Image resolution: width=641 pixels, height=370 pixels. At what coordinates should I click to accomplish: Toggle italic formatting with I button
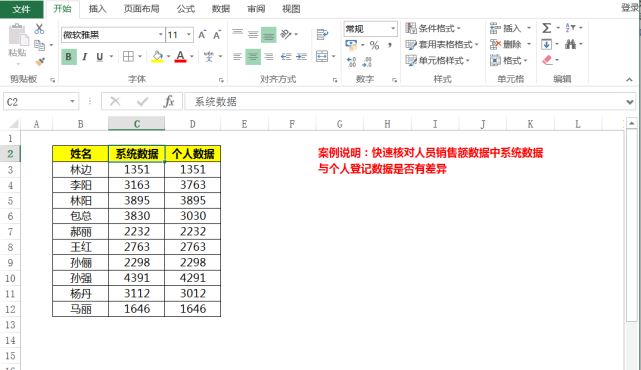tap(85, 57)
